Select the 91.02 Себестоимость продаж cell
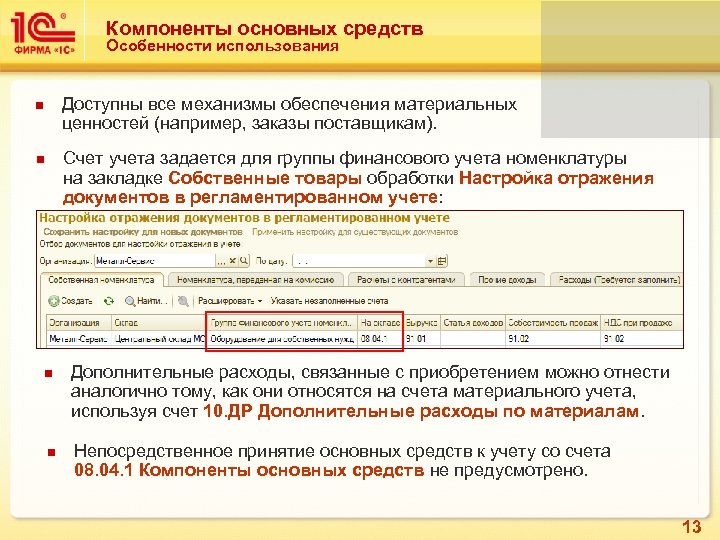The image size is (720, 540). 553,339
